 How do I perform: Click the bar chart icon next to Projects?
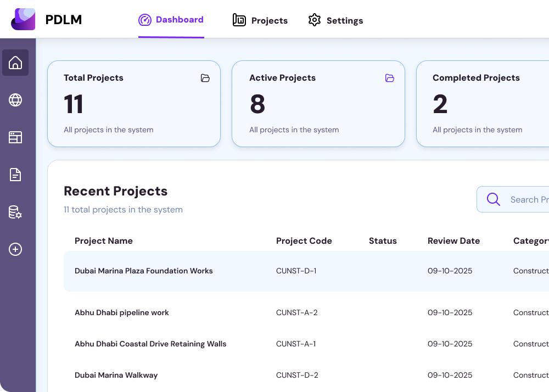239,20
